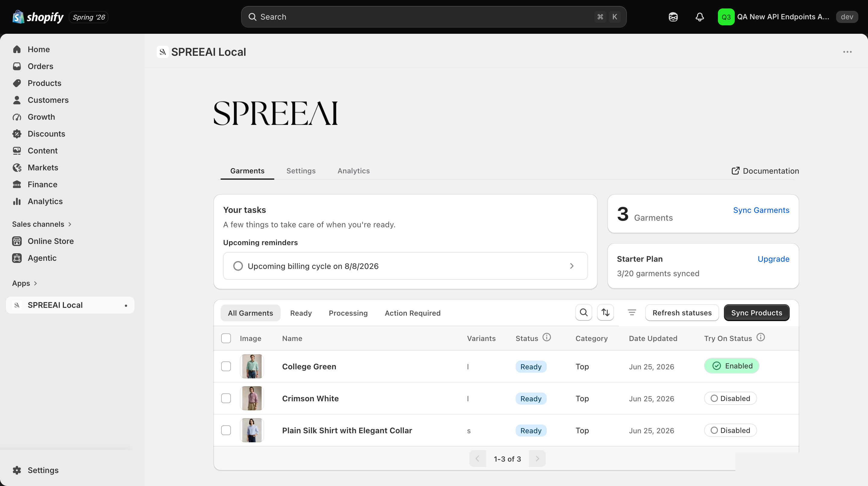This screenshot has height=486, width=868.
Task: Click the Refresh statuses button
Action: click(682, 313)
